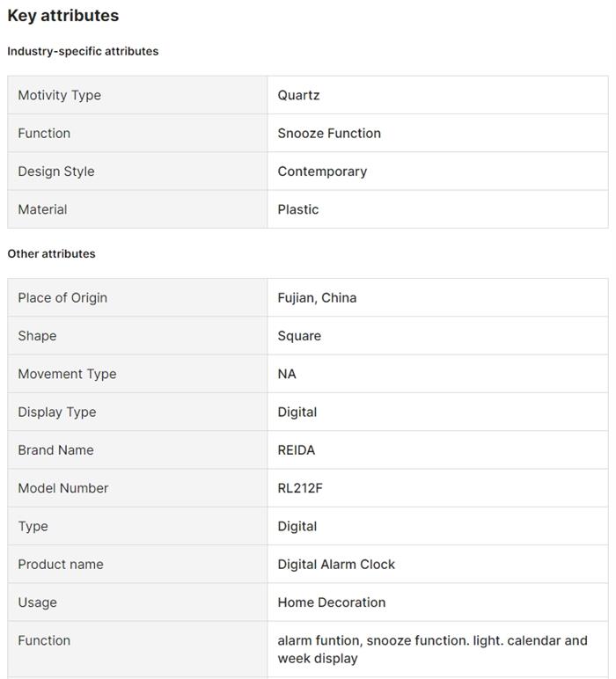Click the "Key attributes" heading

pos(63,16)
